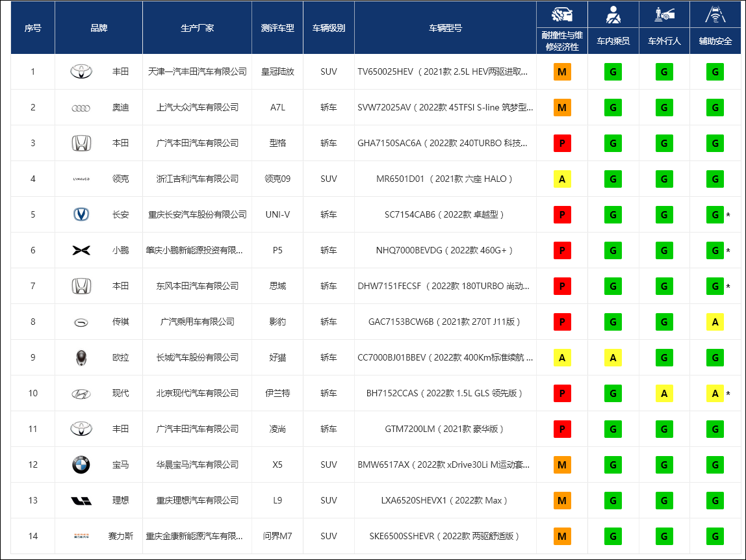
Task: Click manufacturer 长城汽车股份有限公司
Action: [198, 358]
